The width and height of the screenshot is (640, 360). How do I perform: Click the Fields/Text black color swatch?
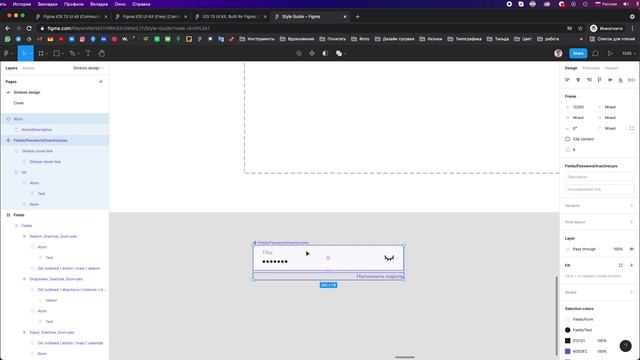coord(567,330)
